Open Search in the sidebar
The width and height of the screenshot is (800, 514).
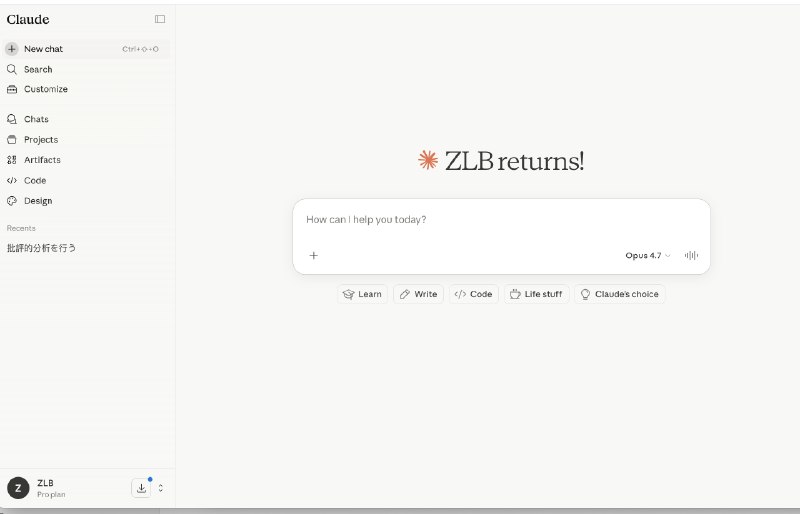pos(38,69)
